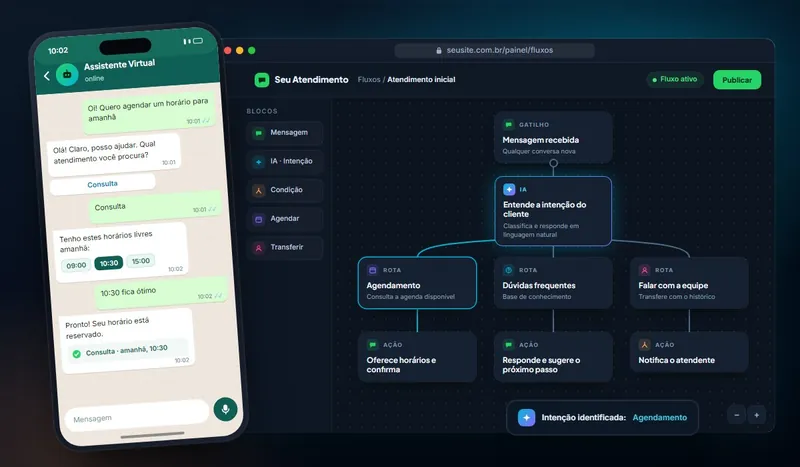Select the 15:00 time slot chip
The height and width of the screenshot is (467, 800).
tap(141, 261)
